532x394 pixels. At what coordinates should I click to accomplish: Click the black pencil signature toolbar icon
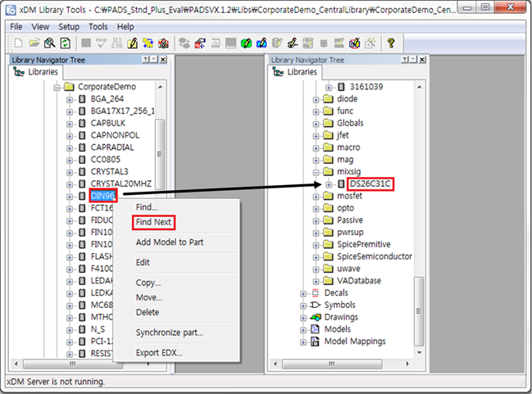[293, 43]
